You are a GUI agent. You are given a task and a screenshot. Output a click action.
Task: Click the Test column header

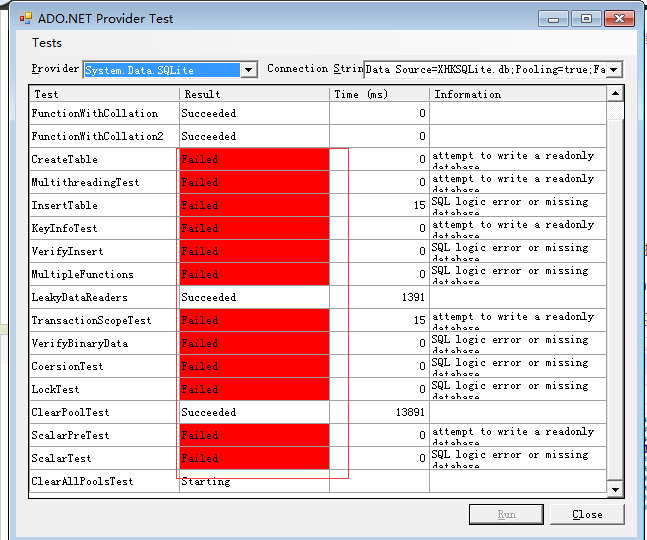tap(104, 94)
